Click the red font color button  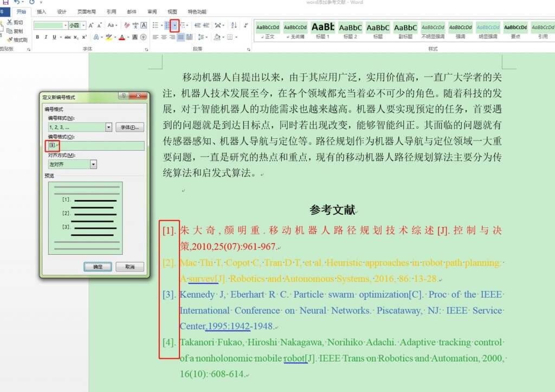coord(121,37)
